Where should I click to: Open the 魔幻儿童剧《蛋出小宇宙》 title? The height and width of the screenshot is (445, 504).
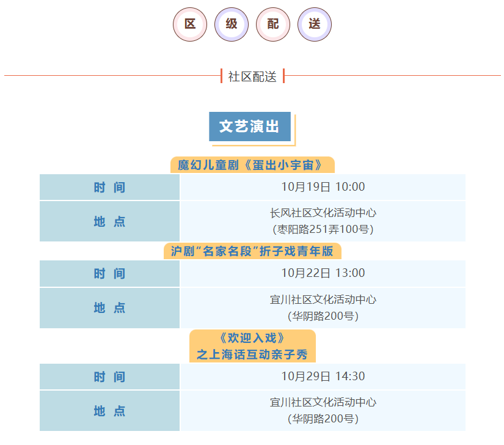252,165
